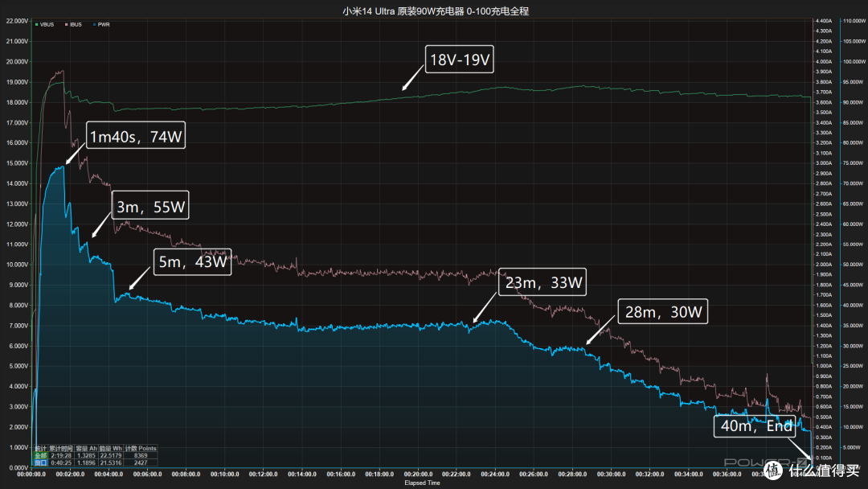
Task: Click the 累计时间 column header
Action: click(61, 448)
